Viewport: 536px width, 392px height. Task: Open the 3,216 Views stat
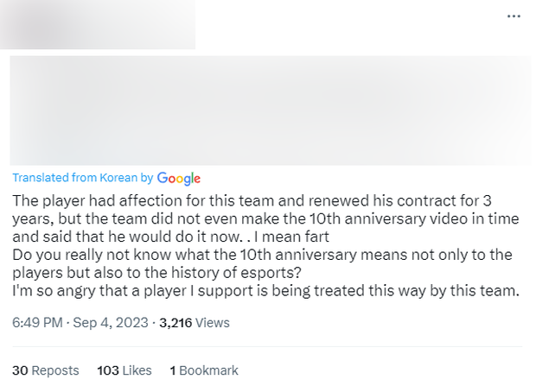coord(194,323)
